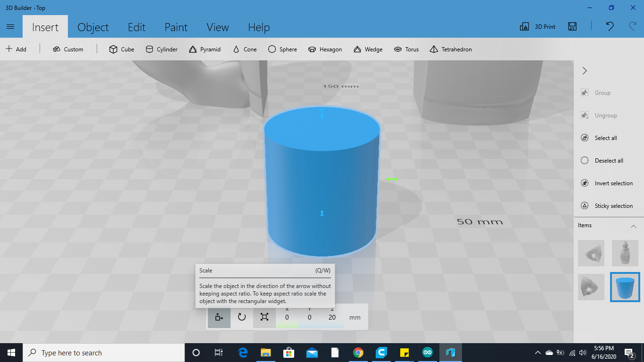Switch to the Paint menu
The image size is (644, 362).
pos(176,27)
